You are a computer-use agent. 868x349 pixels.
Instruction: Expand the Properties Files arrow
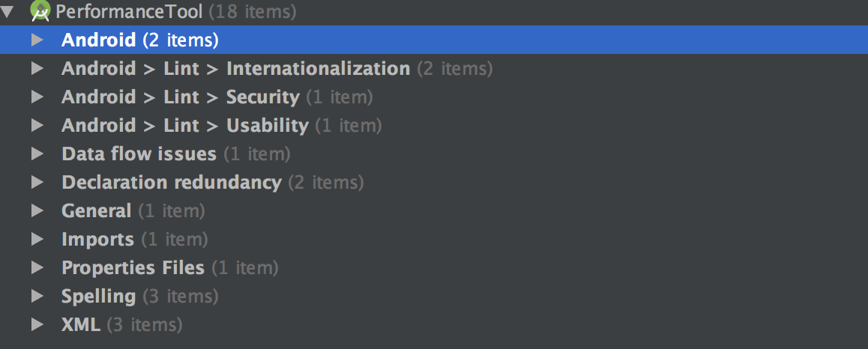[x=37, y=267]
